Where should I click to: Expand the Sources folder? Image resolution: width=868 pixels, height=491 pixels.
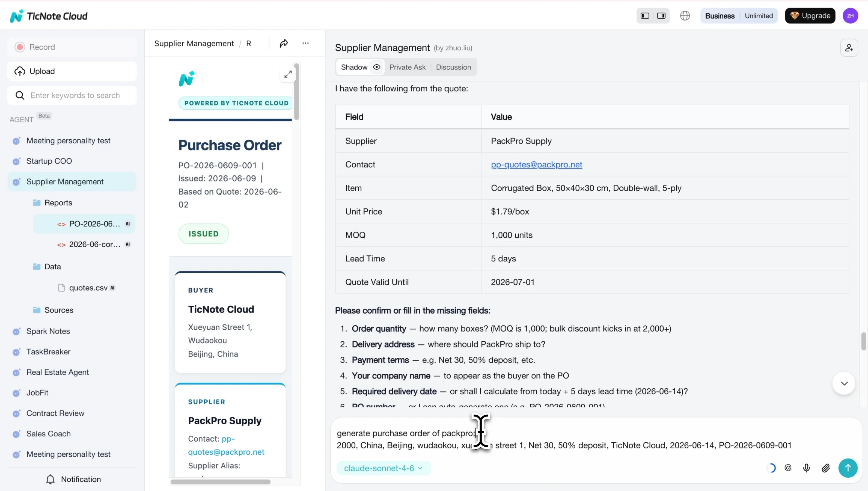[59, 310]
